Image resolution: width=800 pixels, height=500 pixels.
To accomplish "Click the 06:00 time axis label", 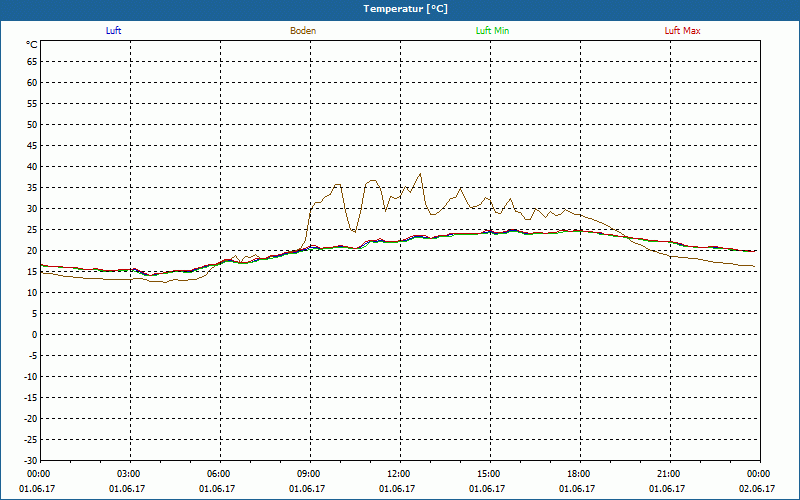I will pos(220,474).
